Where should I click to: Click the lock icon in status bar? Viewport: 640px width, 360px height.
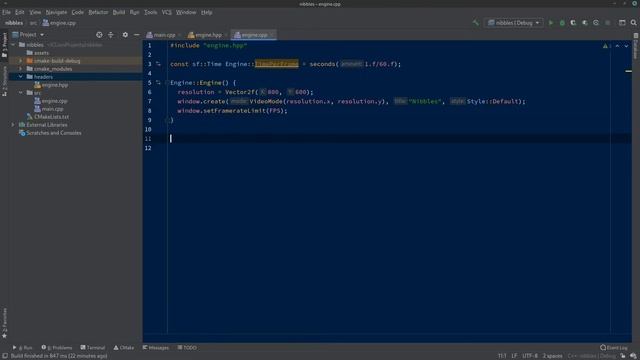pos(623,356)
